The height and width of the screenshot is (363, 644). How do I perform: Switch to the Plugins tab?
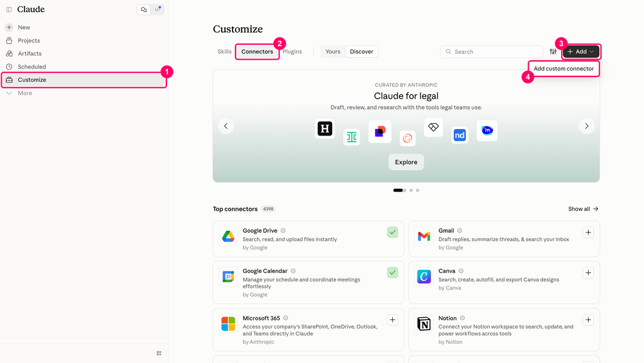292,51
